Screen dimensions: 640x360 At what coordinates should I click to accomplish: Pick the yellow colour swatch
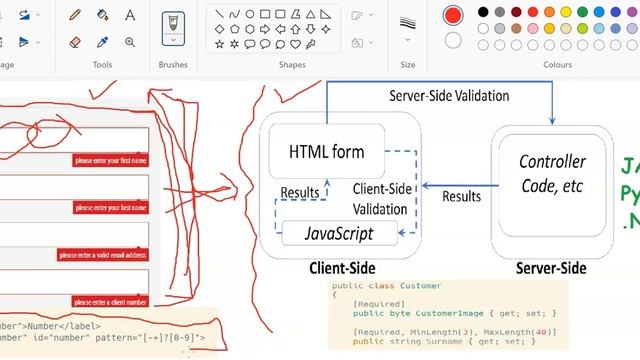tap(566, 12)
